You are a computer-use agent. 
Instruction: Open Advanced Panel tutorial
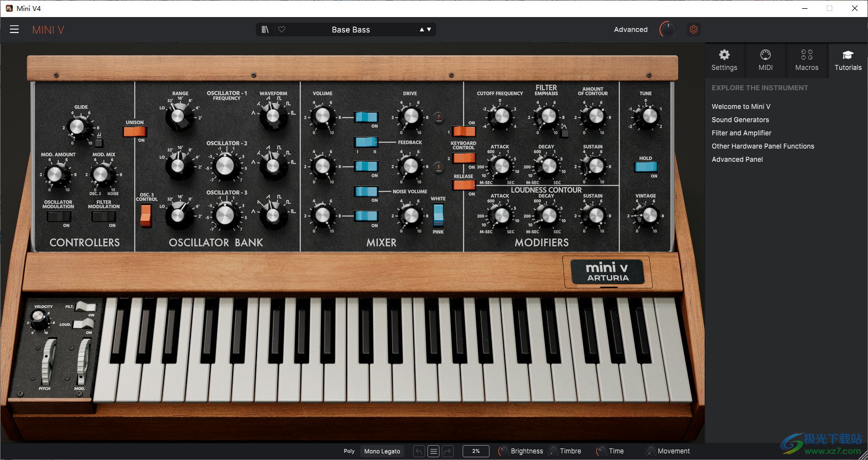click(x=737, y=160)
